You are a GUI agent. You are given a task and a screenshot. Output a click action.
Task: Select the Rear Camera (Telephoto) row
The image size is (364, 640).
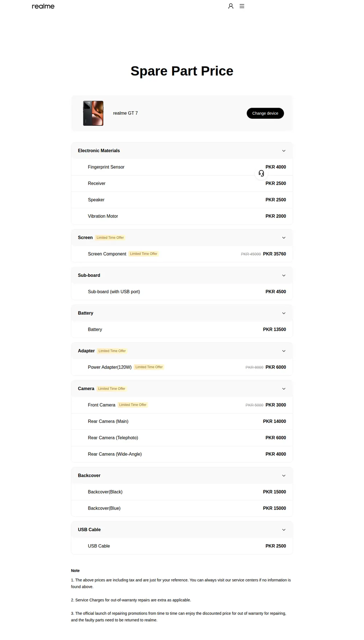[182, 438]
